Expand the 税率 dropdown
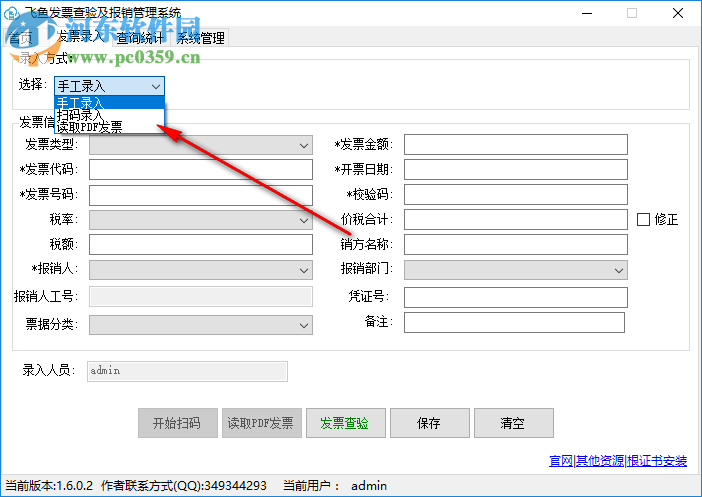 (x=201, y=220)
